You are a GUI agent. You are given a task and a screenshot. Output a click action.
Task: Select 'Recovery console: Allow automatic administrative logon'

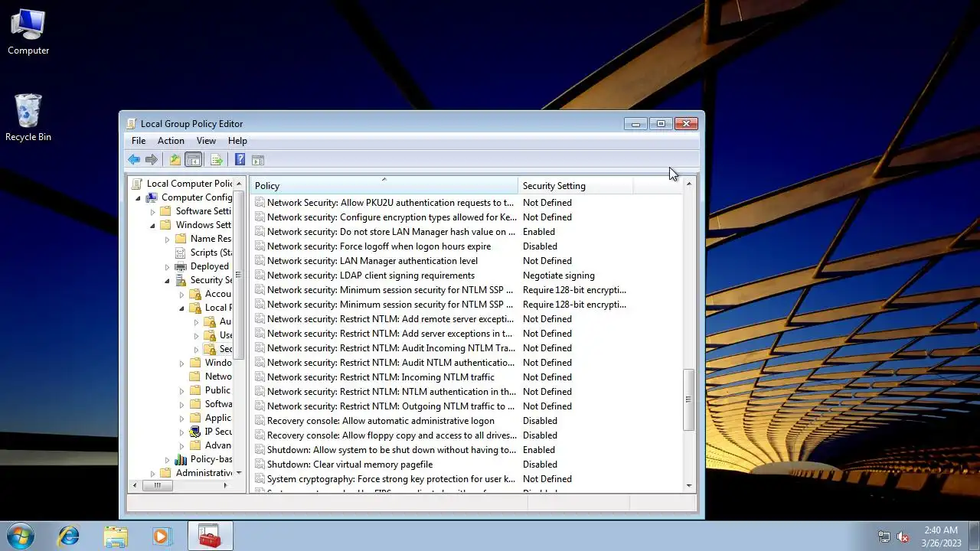click(381, 421)
